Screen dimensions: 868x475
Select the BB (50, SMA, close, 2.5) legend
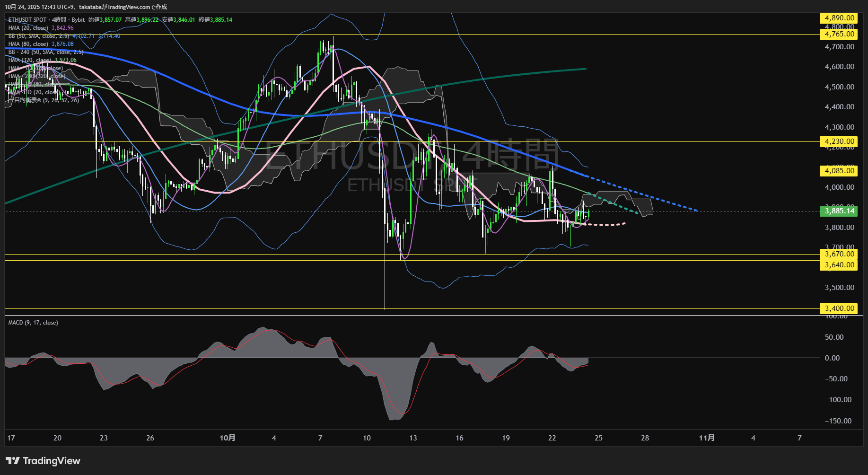coord(39,36)
